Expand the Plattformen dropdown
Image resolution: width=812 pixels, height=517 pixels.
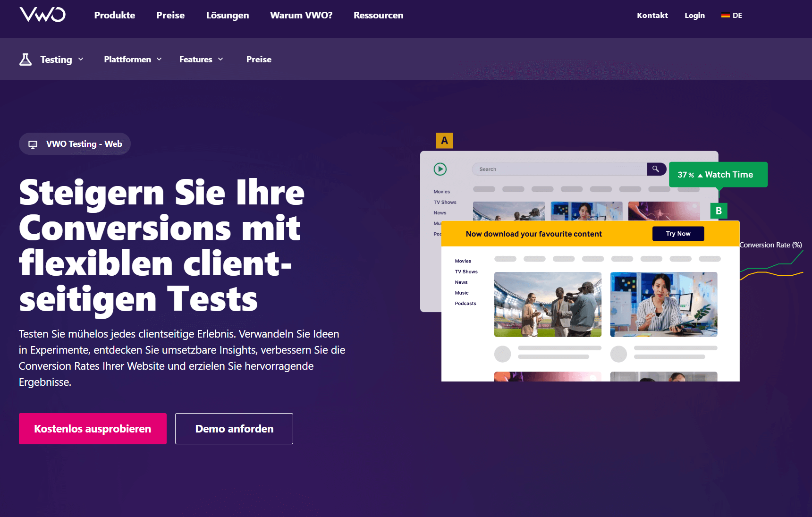(133, 59)
